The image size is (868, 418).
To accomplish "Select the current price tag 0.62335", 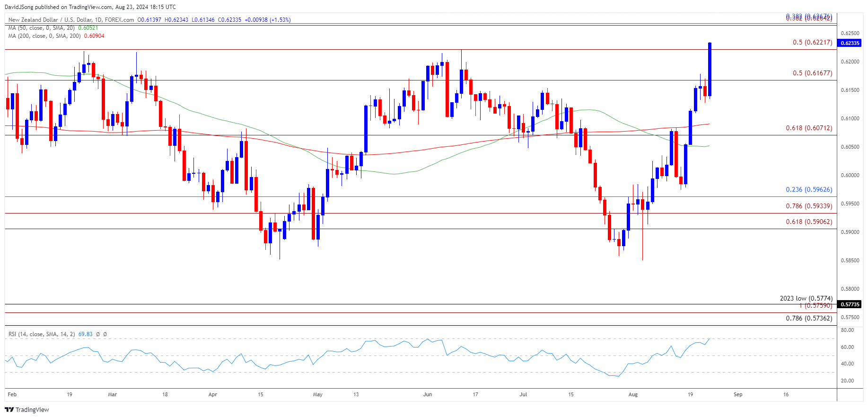I will pos(849,43).
